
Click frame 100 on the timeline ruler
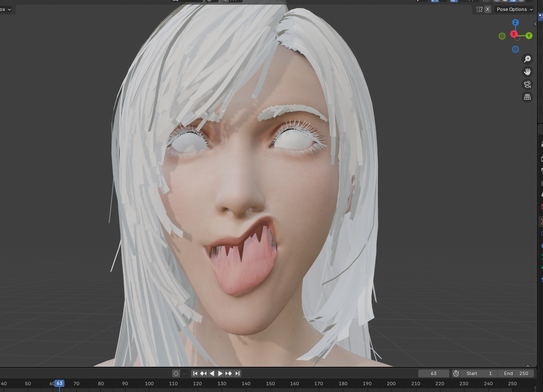149,384
